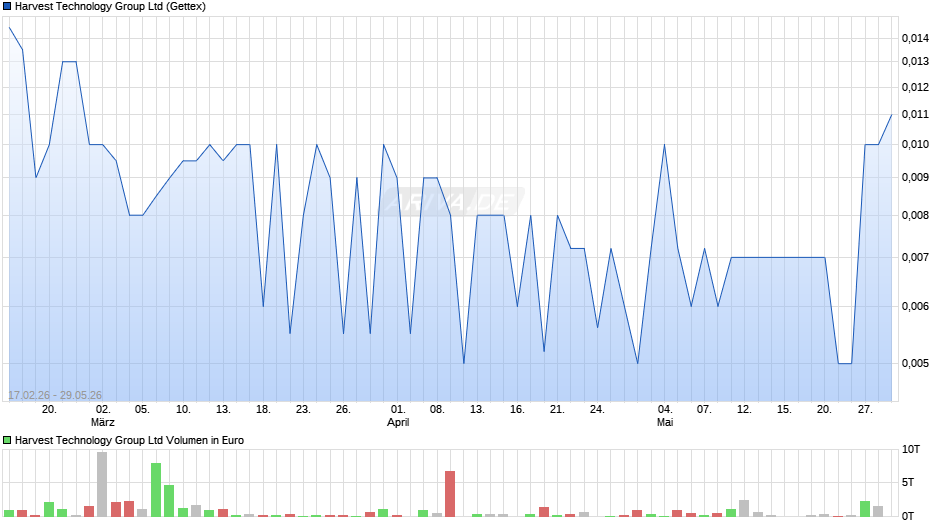The width and height of the screenshot is (940, 526).
Task: Click the price line's peak at the chart's left start
Action: (x=10, y=28)
